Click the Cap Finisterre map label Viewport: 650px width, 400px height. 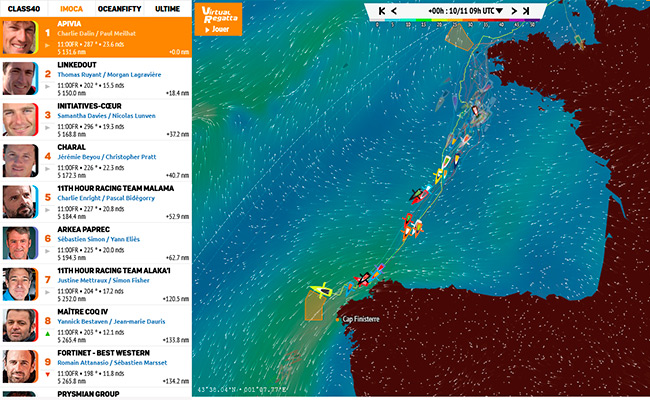[x=362, y=318]
